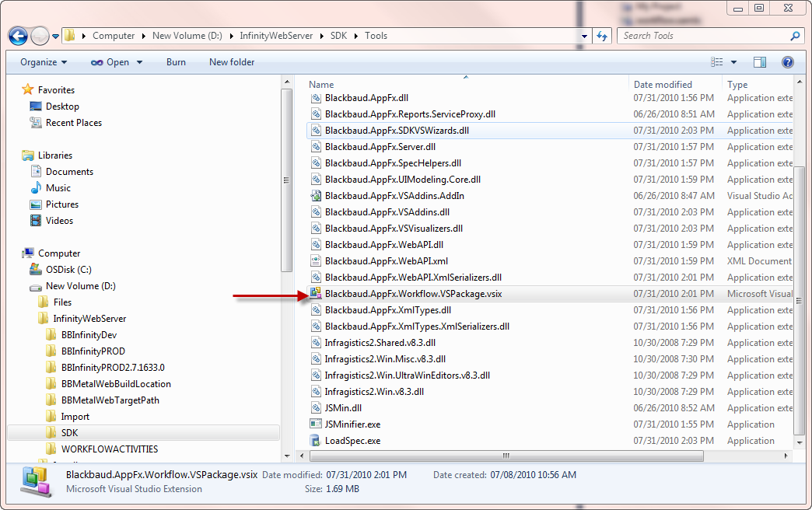Click the file list scroll down arrow

(x=800, y=442)
